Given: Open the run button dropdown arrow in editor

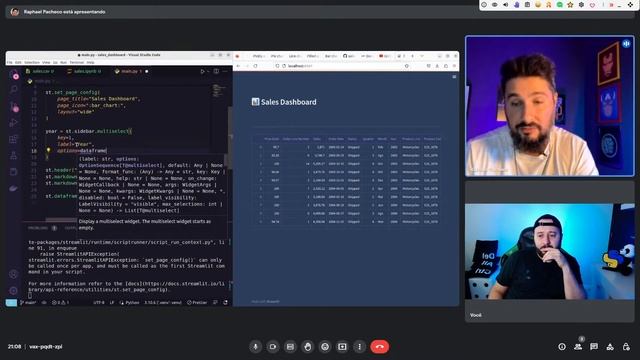Looking at the screenshot, I should pyautogui.click(x=208, y=71).
